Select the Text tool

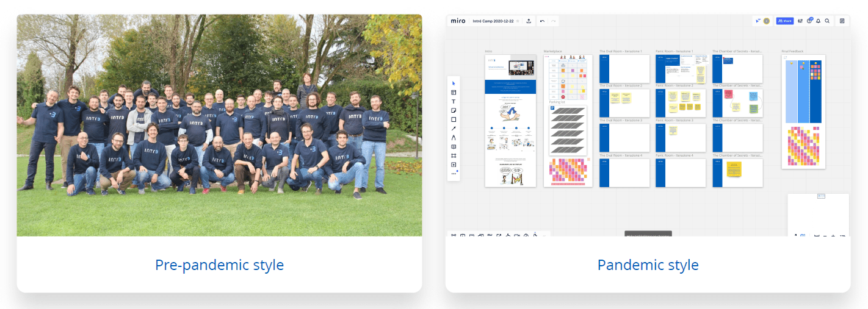click(454, 101)
